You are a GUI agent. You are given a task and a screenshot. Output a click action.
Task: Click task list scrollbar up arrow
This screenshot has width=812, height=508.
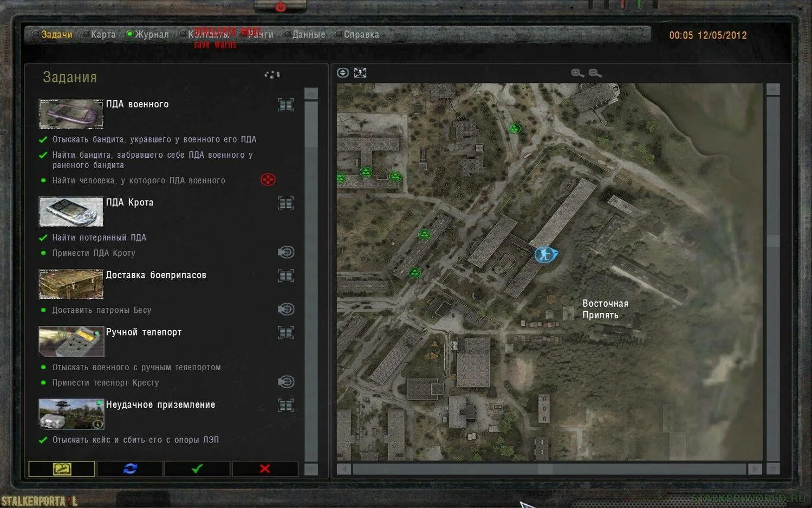(311, 93)
